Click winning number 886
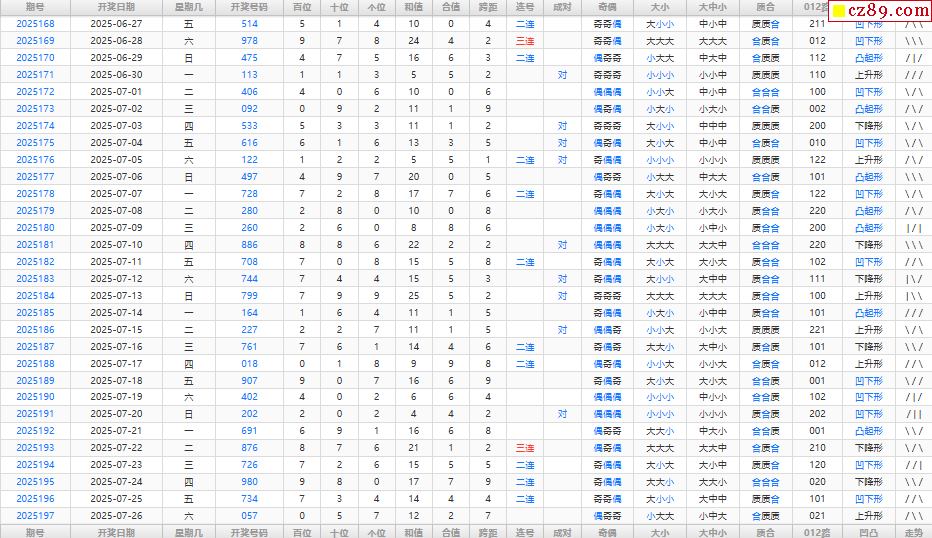Image resolution: width=932 pixels, height=538 pixels. tap(250, 245)
